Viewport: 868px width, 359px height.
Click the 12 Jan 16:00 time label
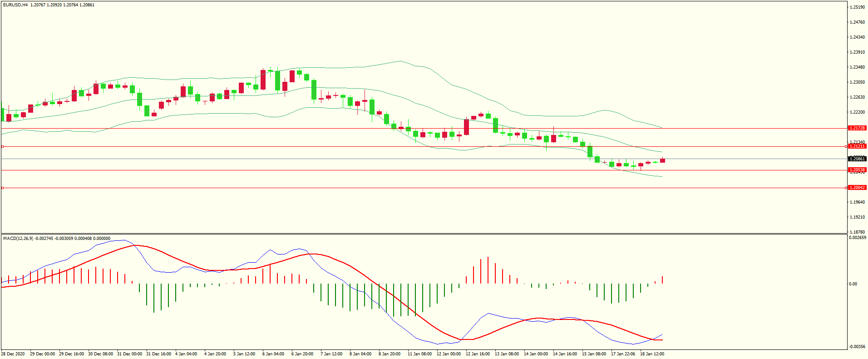(478, 354)
